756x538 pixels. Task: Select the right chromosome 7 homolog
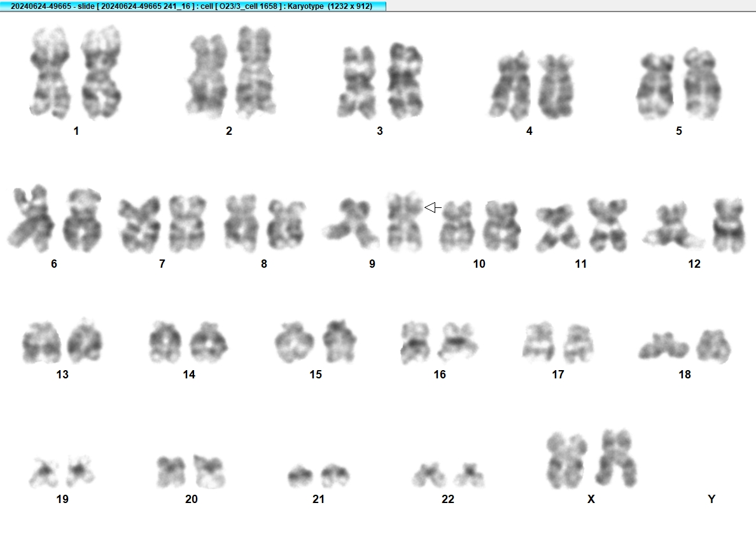(188, 223)
